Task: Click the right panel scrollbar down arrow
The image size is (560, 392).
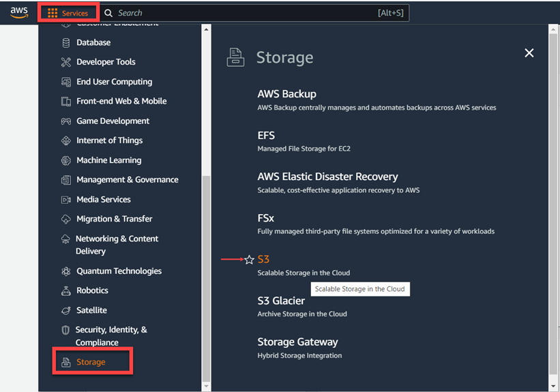Action: [x=553, y=386]
